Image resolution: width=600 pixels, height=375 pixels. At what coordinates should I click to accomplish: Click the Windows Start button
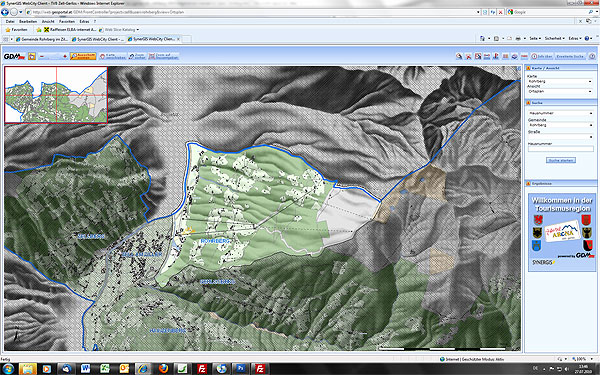click(x=8, y=368)
